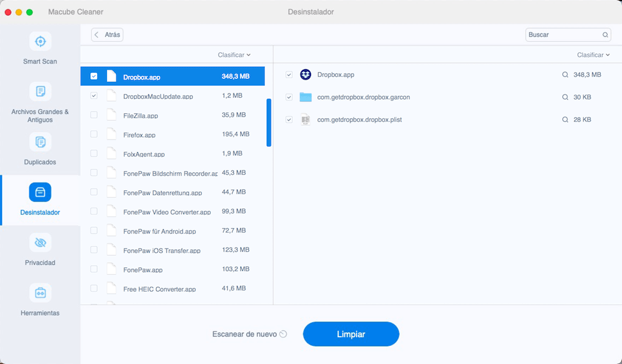Check FonePaw für Android.app checkbox
The image size is (622, 364).
[94, 231]
